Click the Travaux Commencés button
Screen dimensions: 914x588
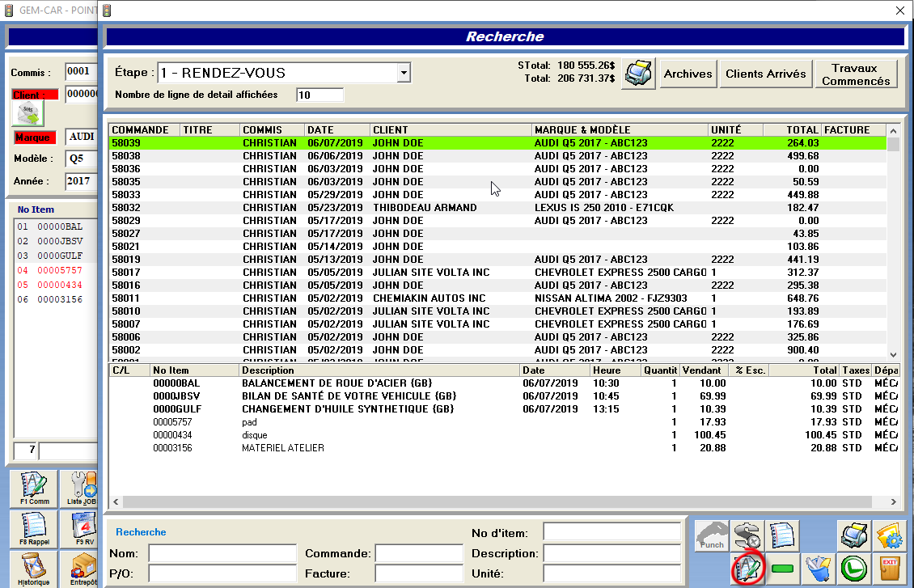tap(856, 74)
